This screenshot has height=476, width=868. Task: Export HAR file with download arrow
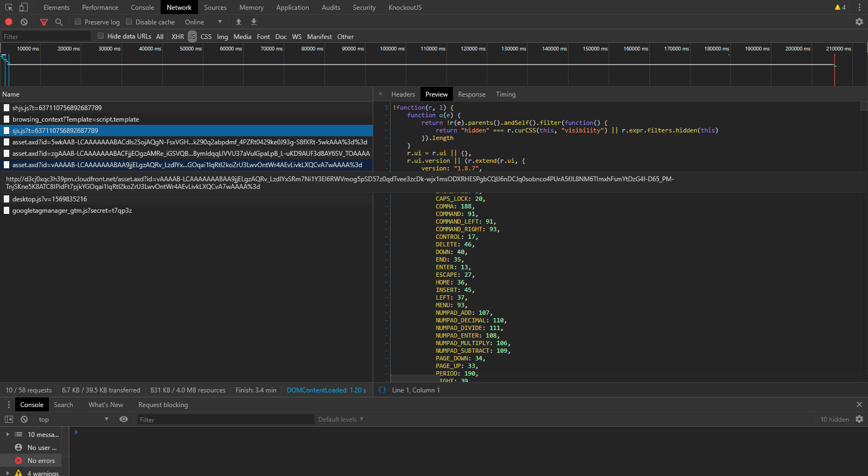(x=254, y=22)
